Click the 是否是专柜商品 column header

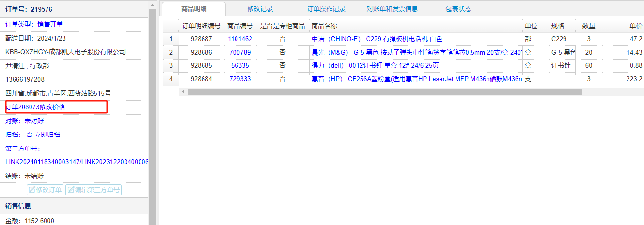pos(283,26)
